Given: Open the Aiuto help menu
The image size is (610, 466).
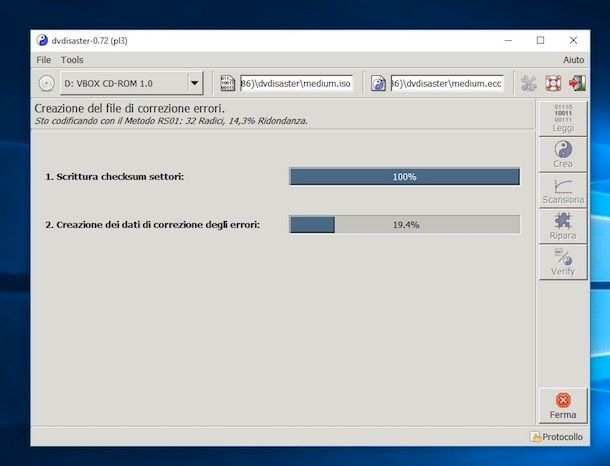Looking at the screenshot, I should tap(573, 60).
